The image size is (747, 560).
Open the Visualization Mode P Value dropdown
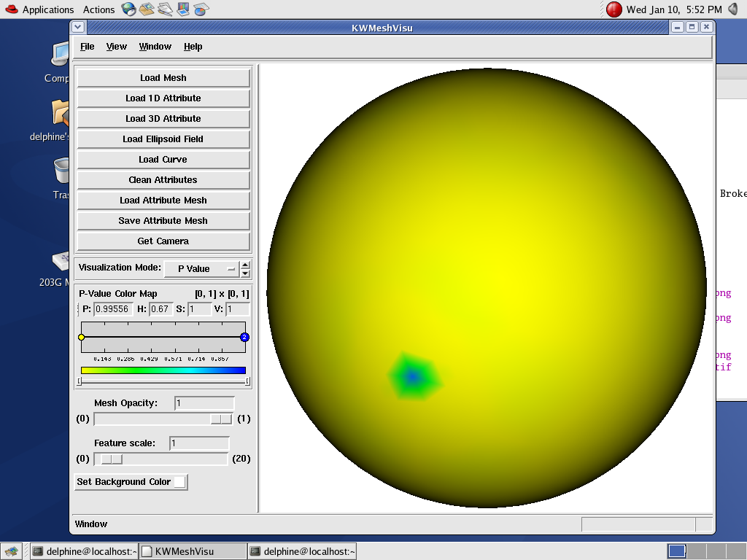click(x=201, y=268)
